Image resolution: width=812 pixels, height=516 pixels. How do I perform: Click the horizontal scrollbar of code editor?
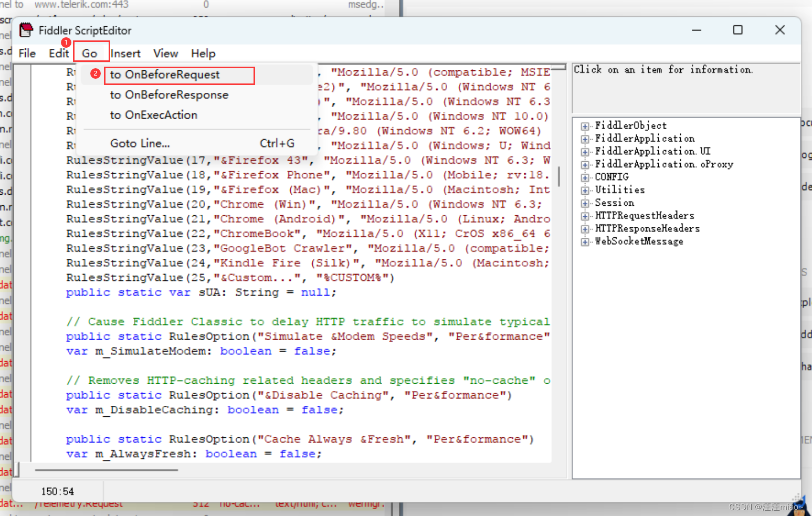pyautogui.click(x=107, y=470)
